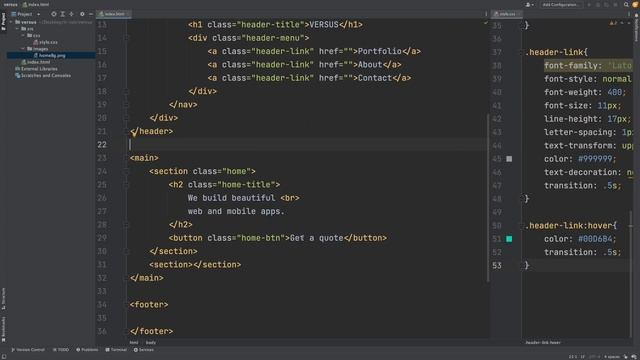Image resolution: width=640 pixels, height=360 pixels.
Task: Open the Services tool window
Action: [x=144, y=350]
